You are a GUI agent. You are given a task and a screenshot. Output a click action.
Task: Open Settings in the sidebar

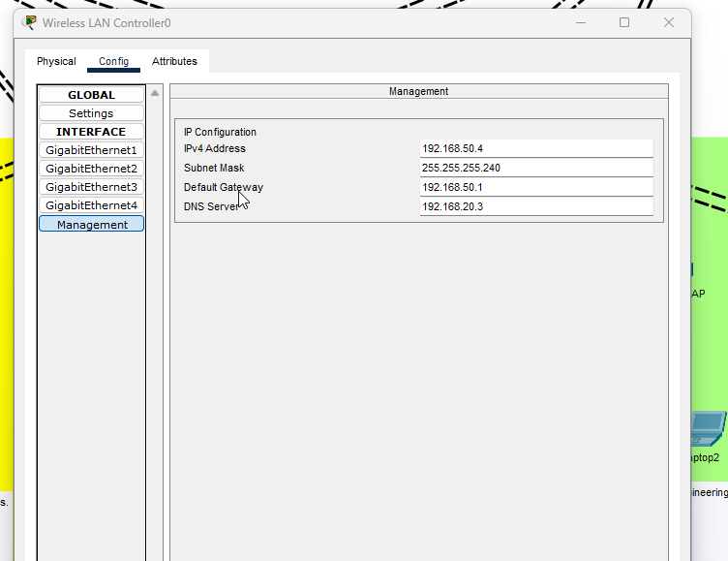coord(91,113)
